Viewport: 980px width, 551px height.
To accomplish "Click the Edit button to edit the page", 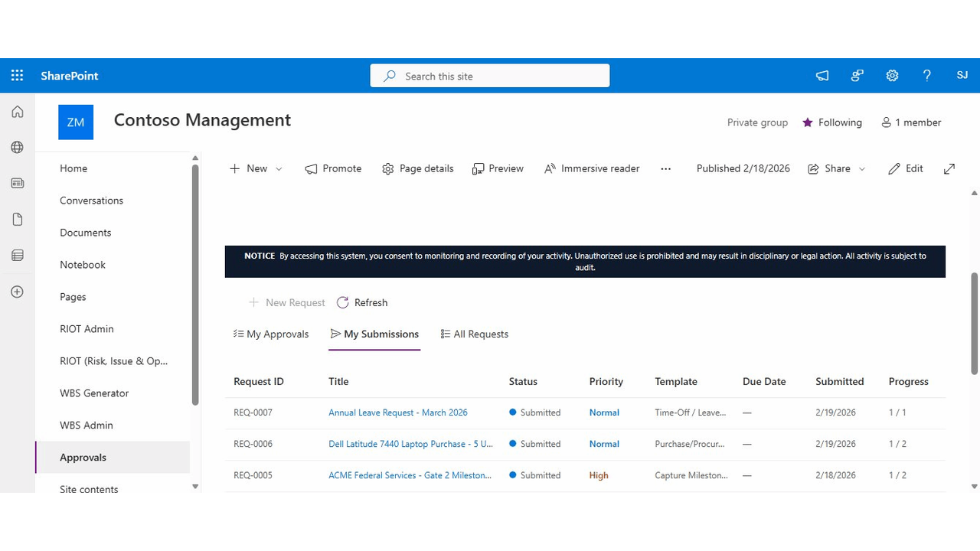I will tap(906, 168).
